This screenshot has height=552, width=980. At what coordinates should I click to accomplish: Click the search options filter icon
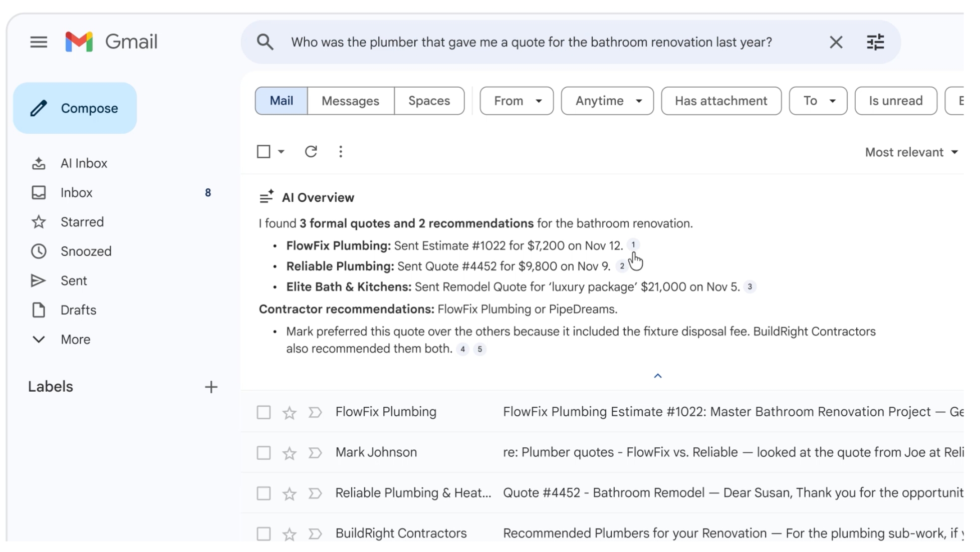(875, 42)
